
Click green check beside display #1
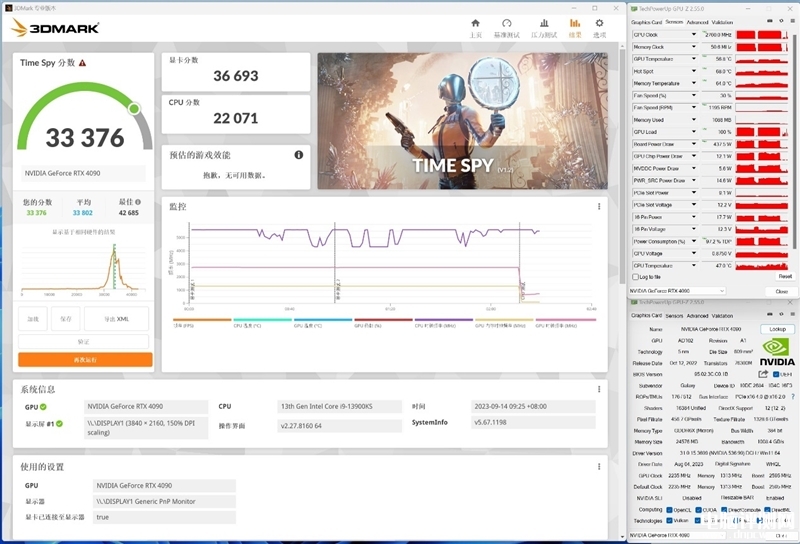click(x=60, y=424)
